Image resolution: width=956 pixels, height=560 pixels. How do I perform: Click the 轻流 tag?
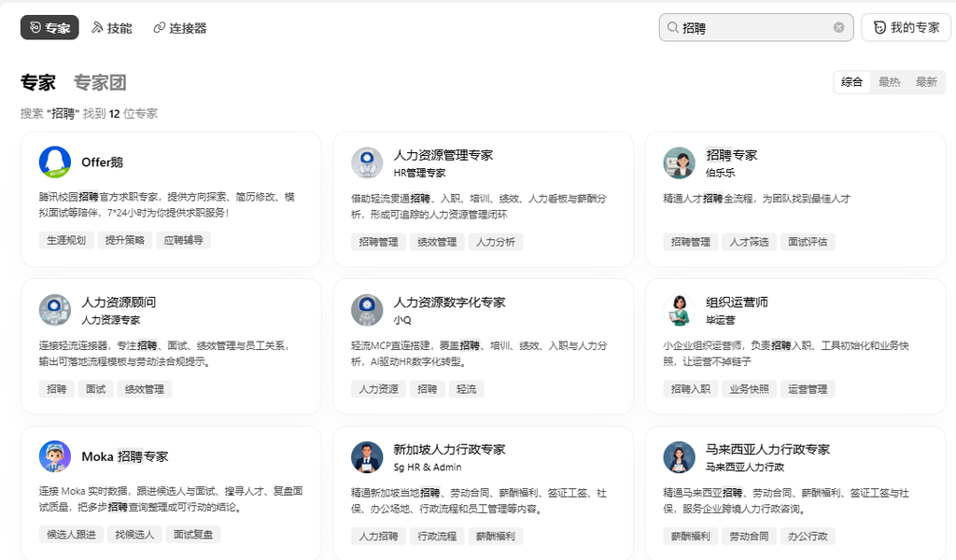[x=467, y=389]
